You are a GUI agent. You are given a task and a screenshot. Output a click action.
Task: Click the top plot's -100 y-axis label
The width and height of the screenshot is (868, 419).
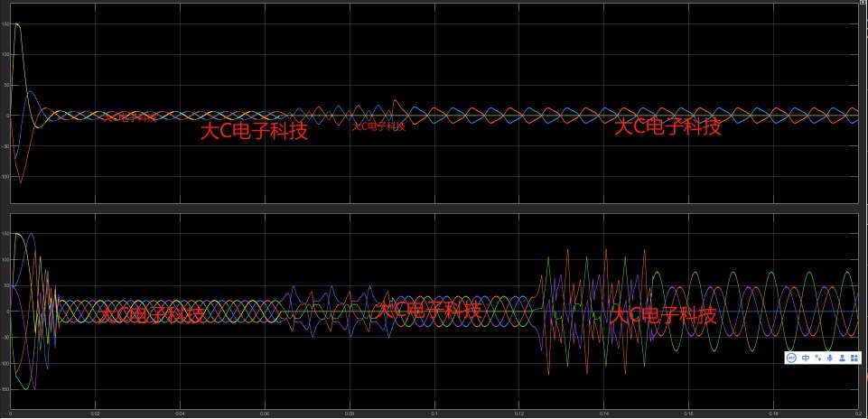click(x=5, y=177)
